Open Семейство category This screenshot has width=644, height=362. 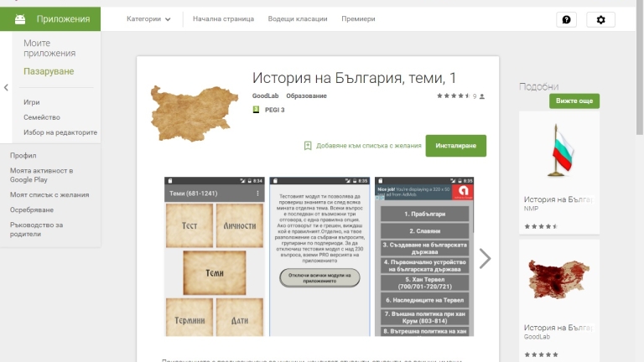point(41,117)
